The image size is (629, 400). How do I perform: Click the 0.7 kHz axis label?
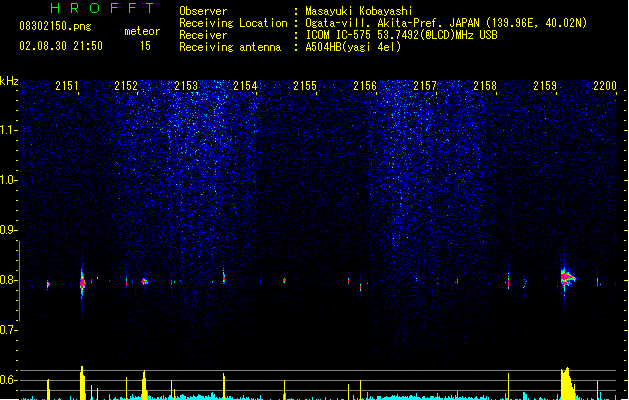pyautogui.click(x=8, y=330)
